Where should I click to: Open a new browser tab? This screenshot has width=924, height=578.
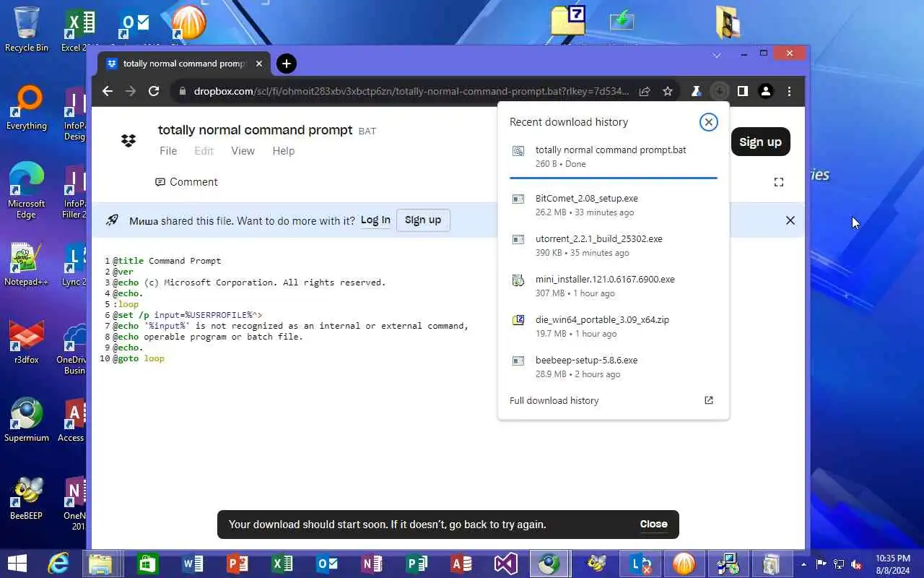(x=287, y=64)
